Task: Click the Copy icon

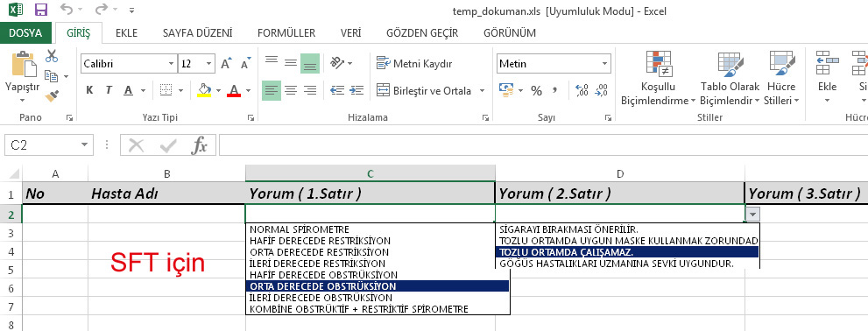Action: tap(52, 76)
